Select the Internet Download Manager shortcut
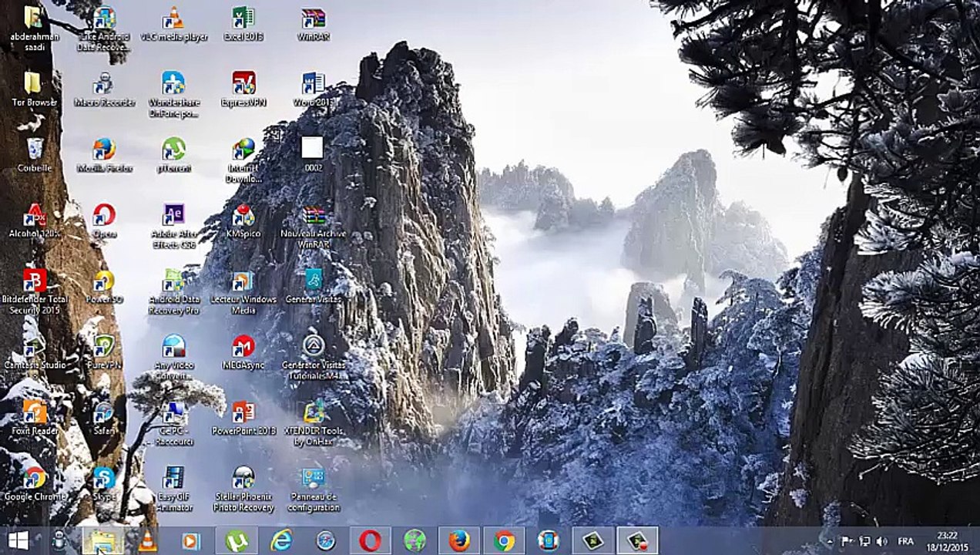Viewport: 980px width, 555px height. tap(243, 160)
